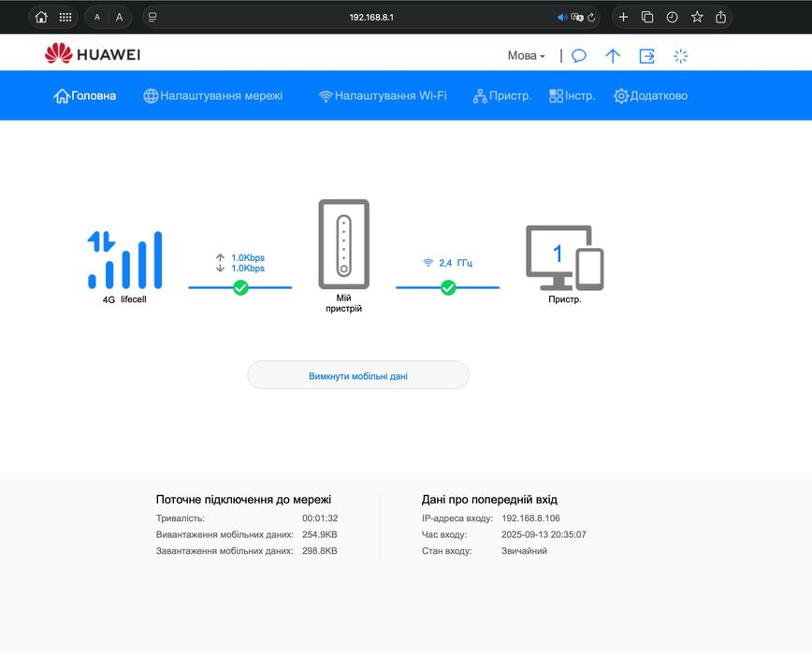Image resolution: width=812 pixels, height=655 pixels.
Task: Open Налаштування Wi-Fi tab
Action: (383, 95)
